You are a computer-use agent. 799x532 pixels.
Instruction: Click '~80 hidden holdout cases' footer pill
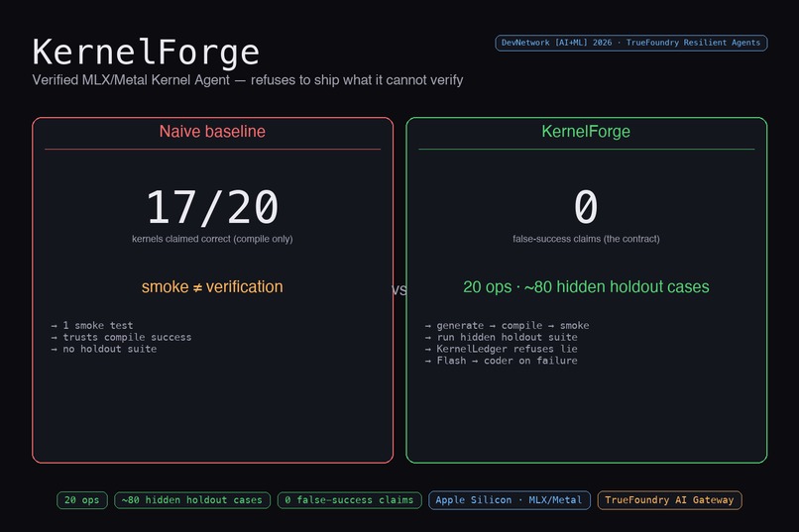192,500
